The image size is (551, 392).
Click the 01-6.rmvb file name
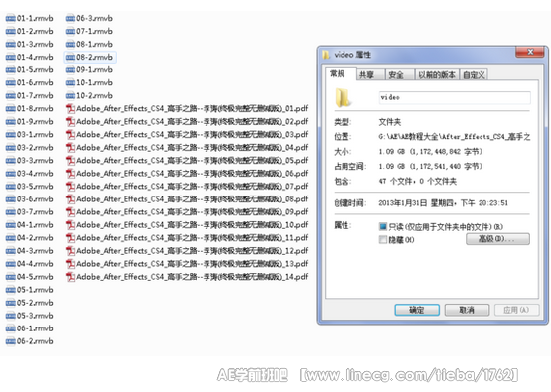[35, 83]
